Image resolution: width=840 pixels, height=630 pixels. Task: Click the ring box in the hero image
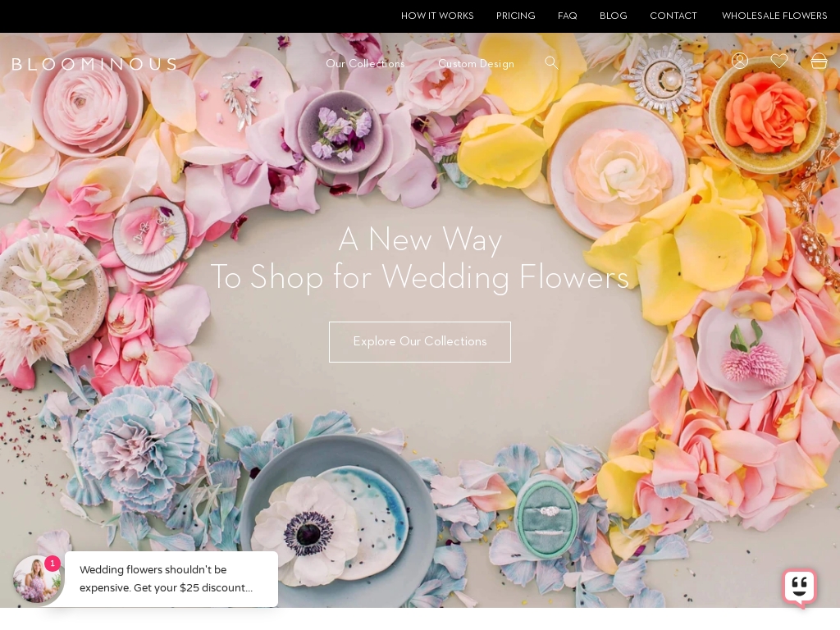[548, 519]
